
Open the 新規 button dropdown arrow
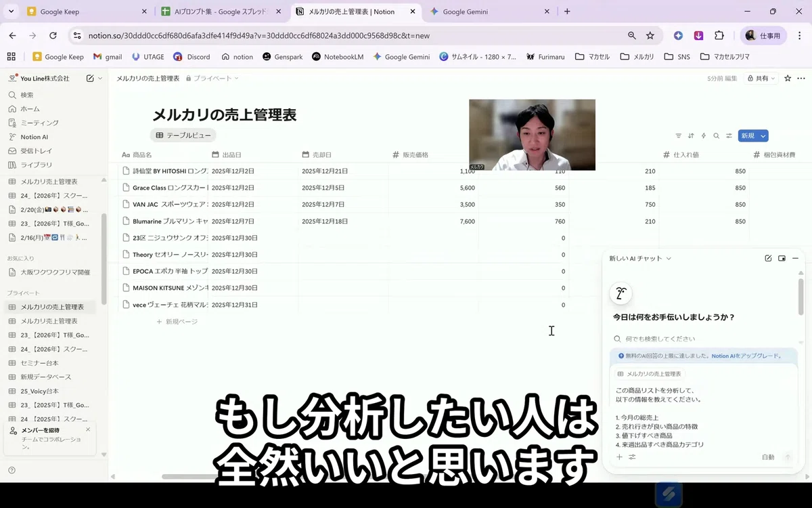coord(763,135)
